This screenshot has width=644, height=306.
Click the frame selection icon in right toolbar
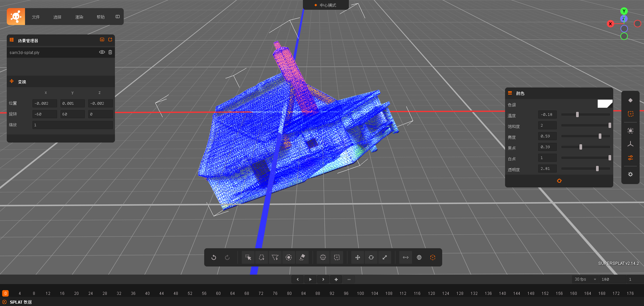[x=630, y=130]
